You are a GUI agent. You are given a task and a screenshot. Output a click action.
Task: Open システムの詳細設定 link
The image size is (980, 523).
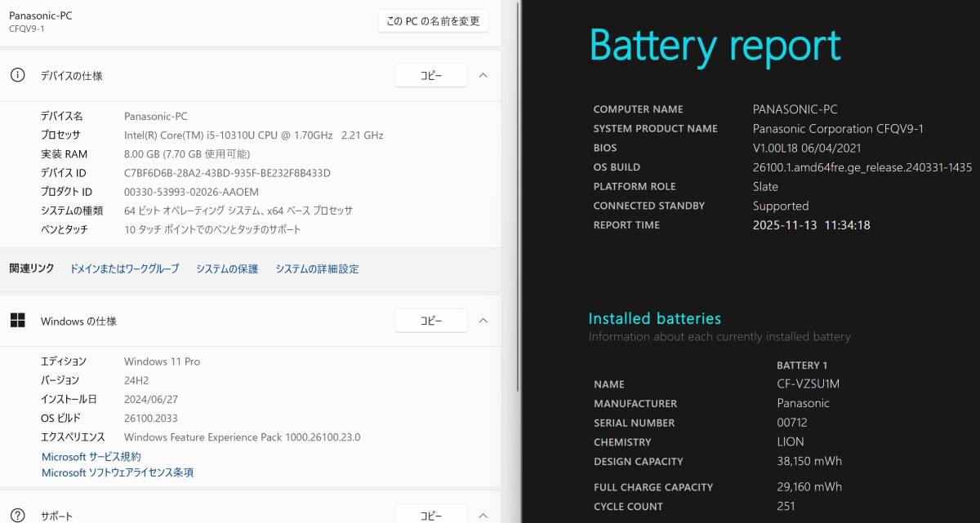[317, 268]
